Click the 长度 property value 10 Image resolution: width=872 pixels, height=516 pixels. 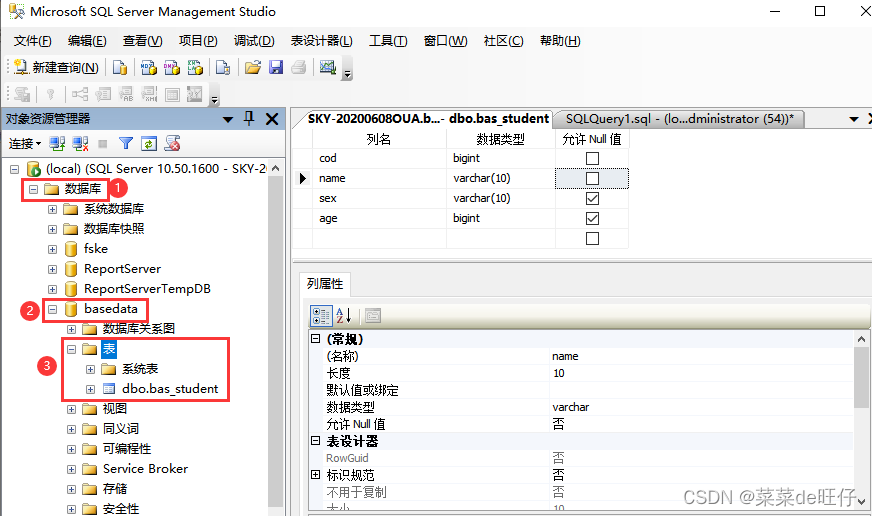[701, 373]
